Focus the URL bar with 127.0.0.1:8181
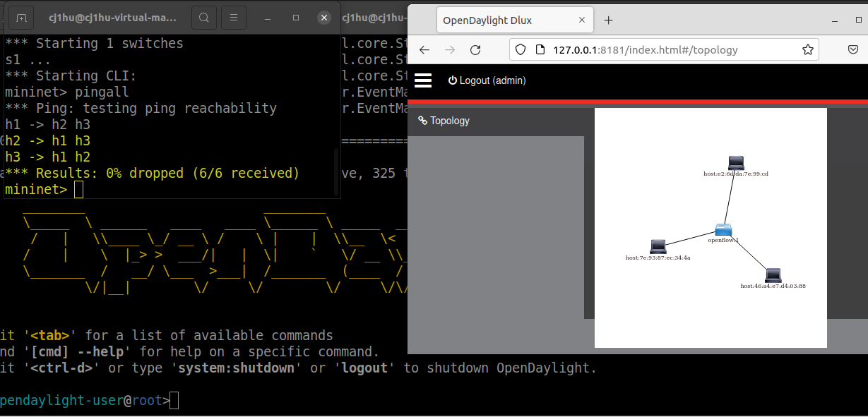 664,49
